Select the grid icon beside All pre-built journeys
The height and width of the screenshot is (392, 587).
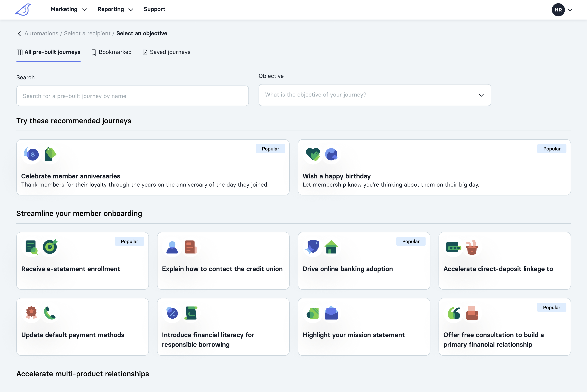[x=19, y=52]
